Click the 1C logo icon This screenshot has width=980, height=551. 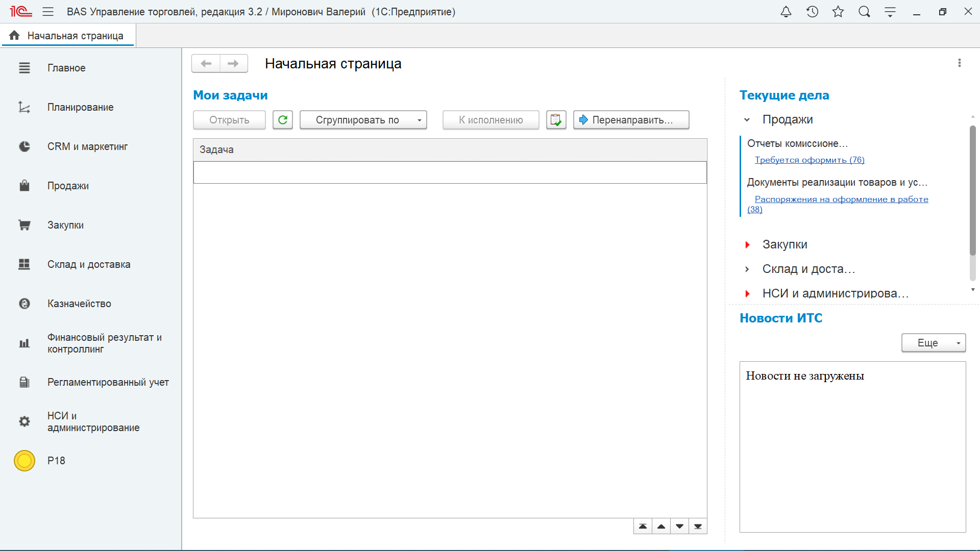click(x=21, y=12)
